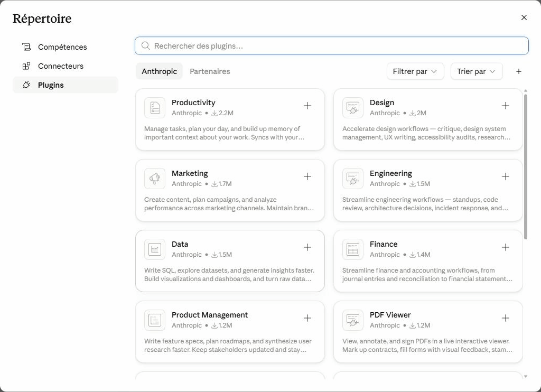Add the Productivity plugin with its plus icon
Image resolution: width=541 pixels, height=392 pixels.
[307, 106]
